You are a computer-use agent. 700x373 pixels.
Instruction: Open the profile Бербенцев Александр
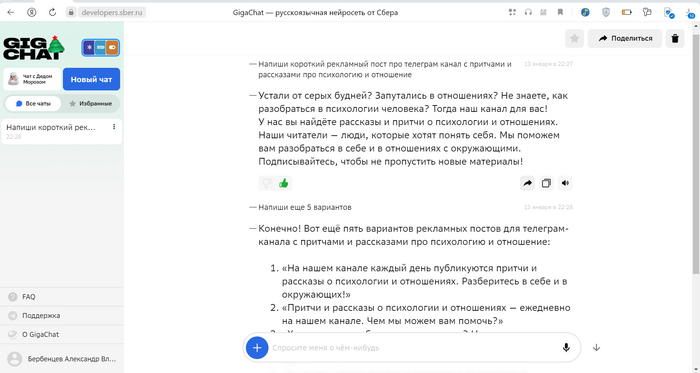62,359
